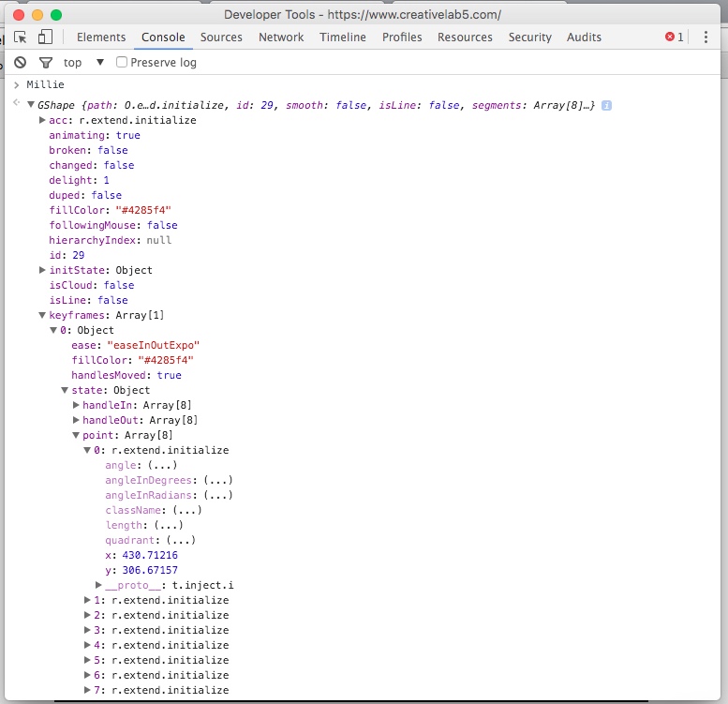Evaluate className (...) getter
Screen dimensions: 728x704
pyautogui.click(x=187, y=510)
